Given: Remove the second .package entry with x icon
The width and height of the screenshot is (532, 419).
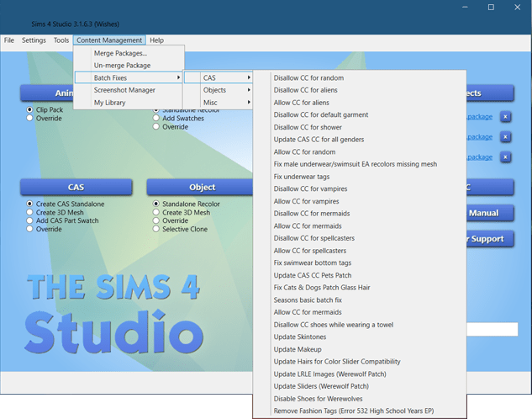Looking at the screenshot, I should (505, 137).
